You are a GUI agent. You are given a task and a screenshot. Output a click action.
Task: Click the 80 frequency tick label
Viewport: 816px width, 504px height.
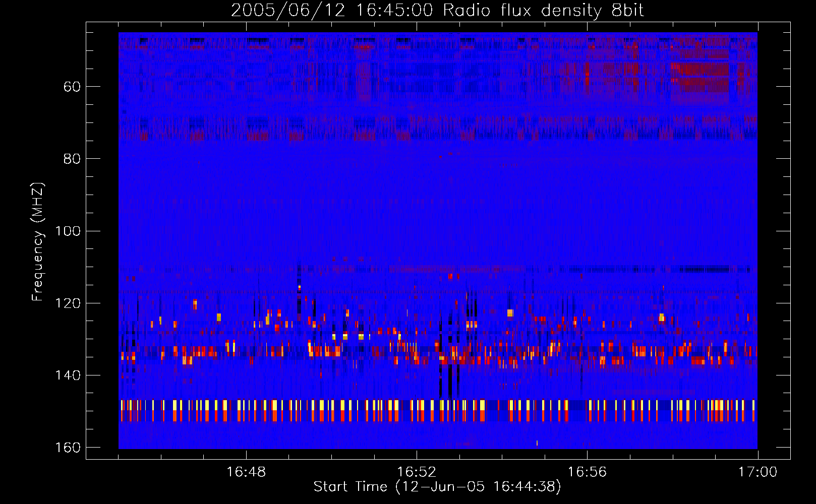(x=72, y=159)
